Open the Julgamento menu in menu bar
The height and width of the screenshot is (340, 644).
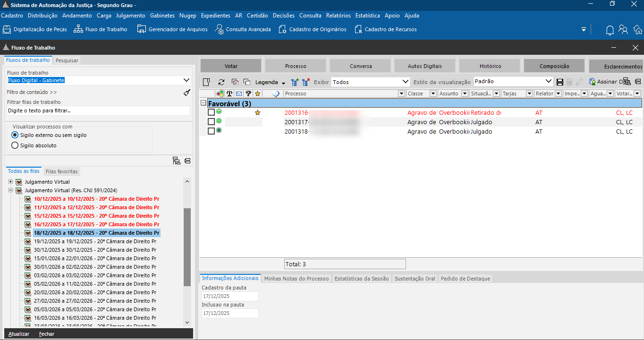[130, 16]
